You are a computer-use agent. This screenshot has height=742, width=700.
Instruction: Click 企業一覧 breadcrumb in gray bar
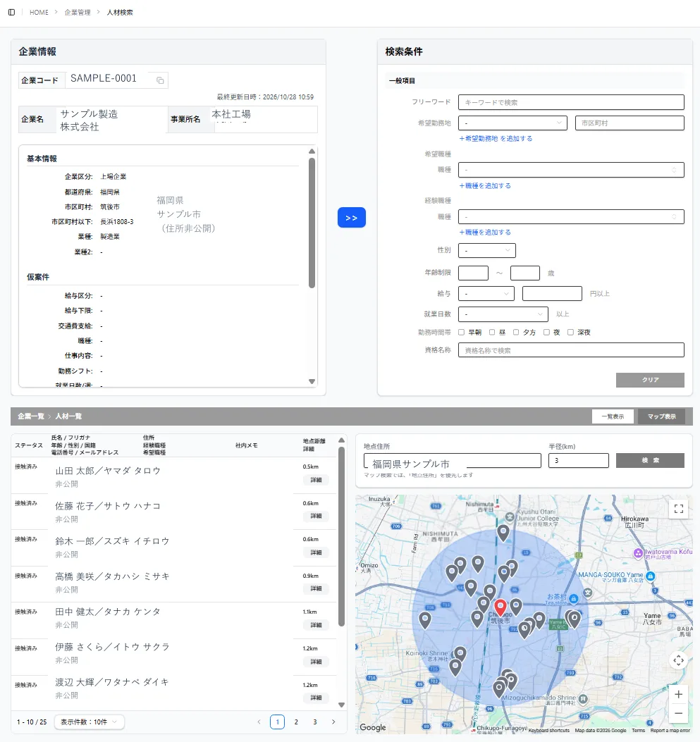click(x=31, y=416)
